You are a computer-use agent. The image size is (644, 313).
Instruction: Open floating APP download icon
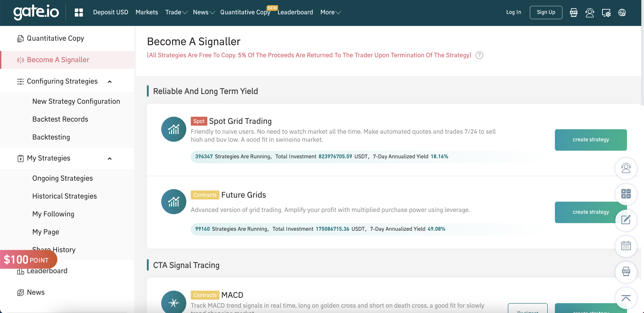click(626, 272)
